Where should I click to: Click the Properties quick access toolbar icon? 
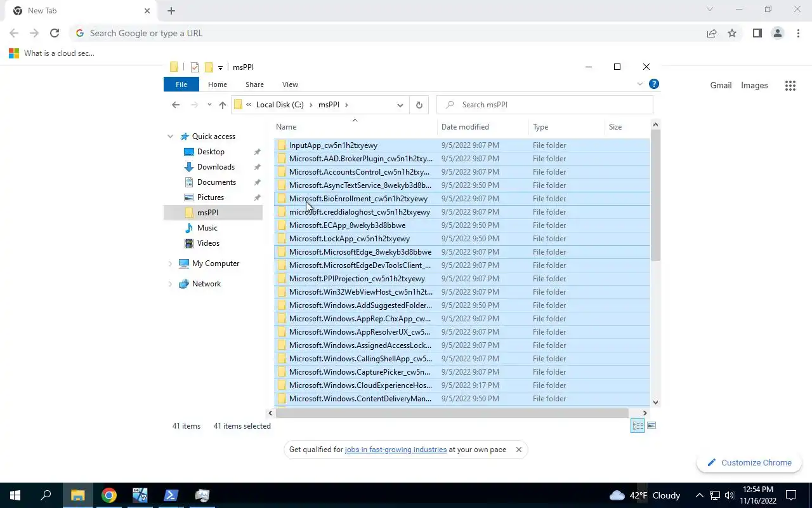tap(195, 67)
